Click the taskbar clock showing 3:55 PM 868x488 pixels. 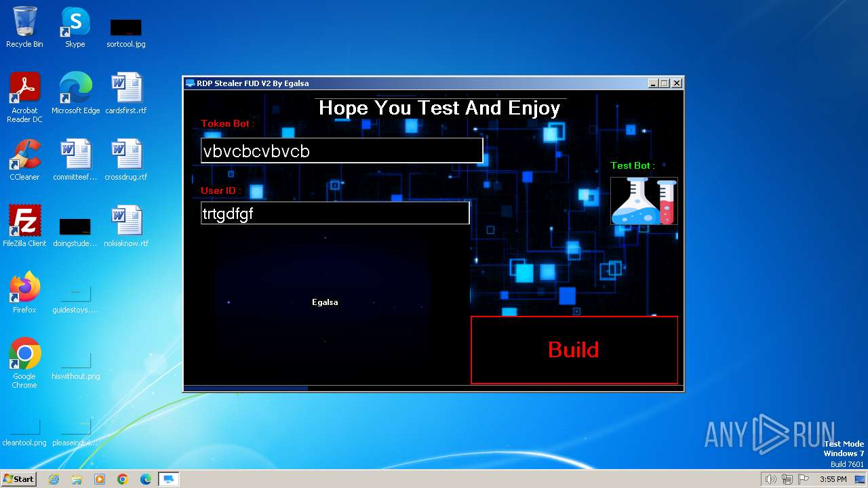tap(833, 479)
